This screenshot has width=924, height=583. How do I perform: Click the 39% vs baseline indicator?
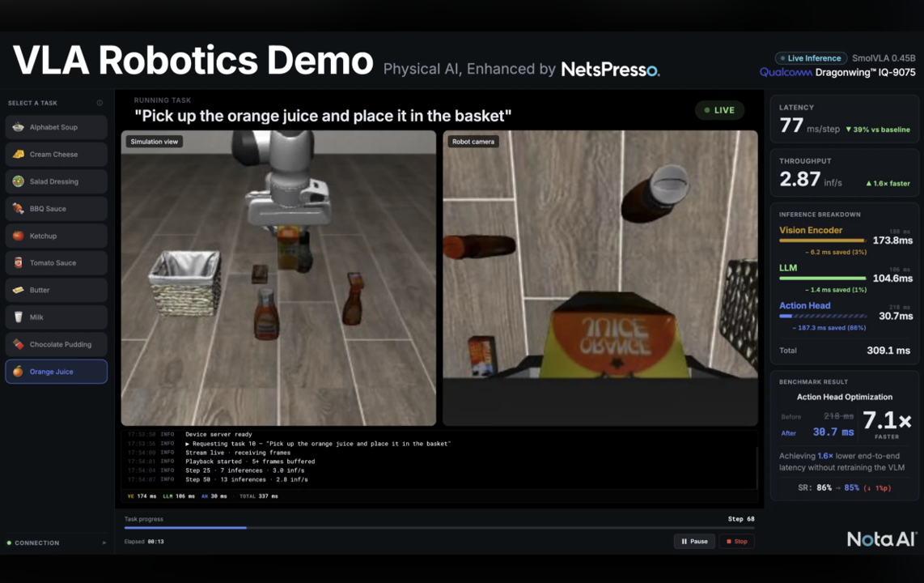click(877, 130)
